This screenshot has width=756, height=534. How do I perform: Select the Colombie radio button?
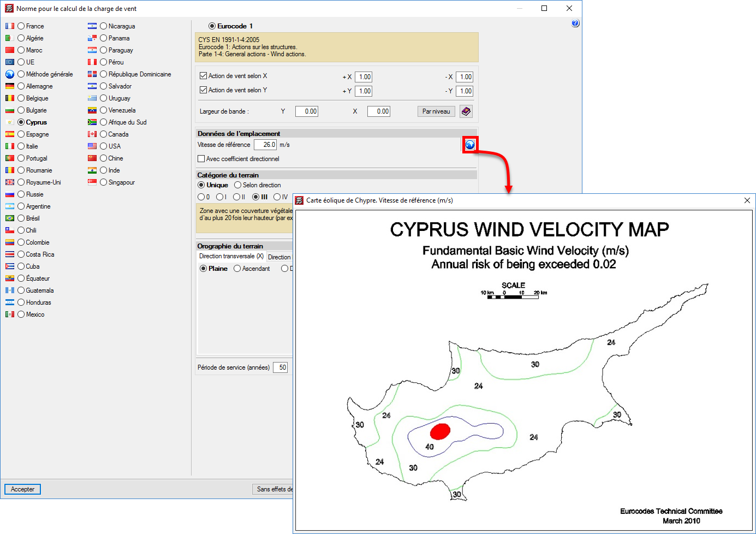pyautogui.click(x=21, y=242)
